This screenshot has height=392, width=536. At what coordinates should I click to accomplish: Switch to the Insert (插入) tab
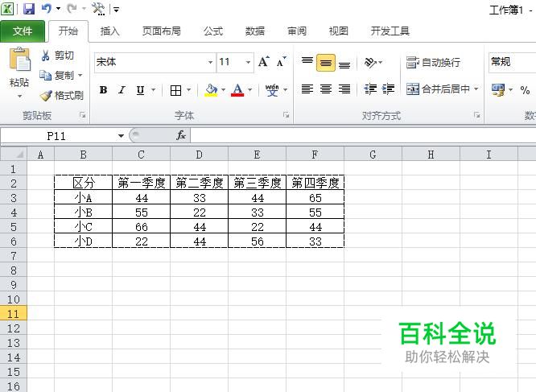point(109,31)
